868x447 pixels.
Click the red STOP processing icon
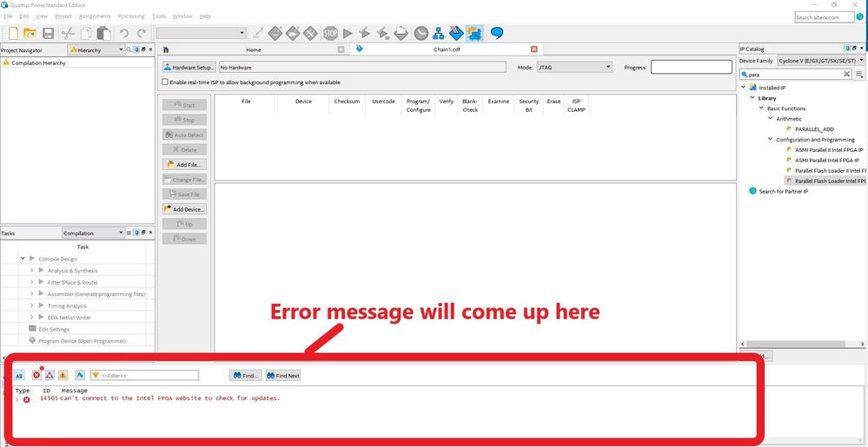click(x=330, y=33)
